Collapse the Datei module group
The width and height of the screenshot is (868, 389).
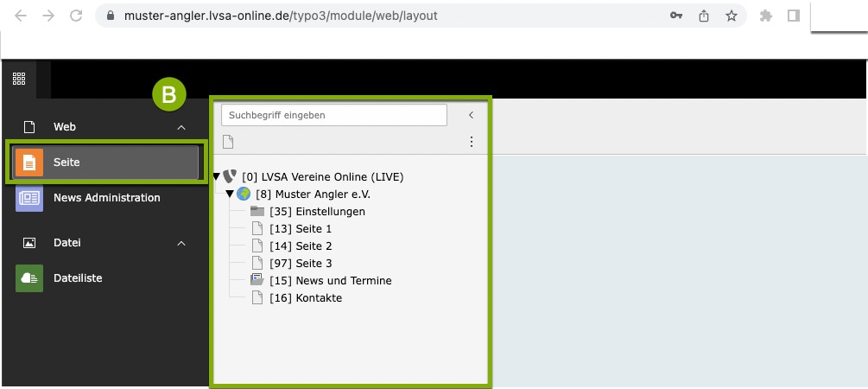tap(181, 243)
